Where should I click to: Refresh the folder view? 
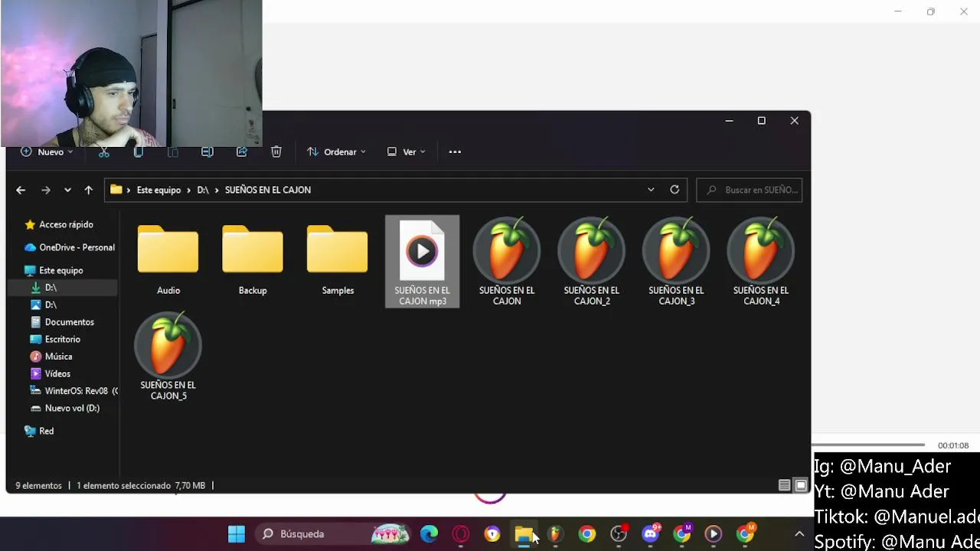pos(675,190)
